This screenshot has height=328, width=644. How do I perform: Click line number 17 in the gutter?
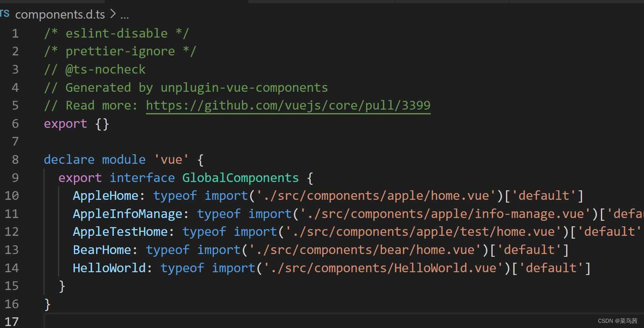click(11, 321)
